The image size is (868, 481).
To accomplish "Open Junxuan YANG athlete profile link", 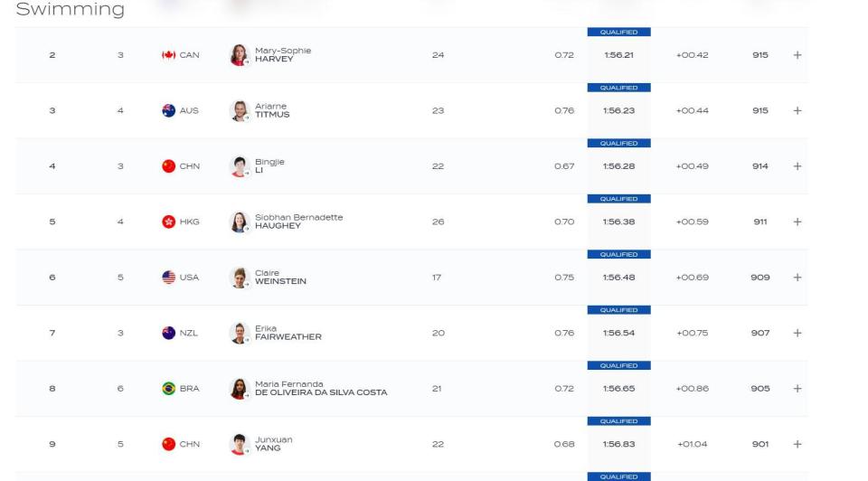I will click(x=273, y=444).
